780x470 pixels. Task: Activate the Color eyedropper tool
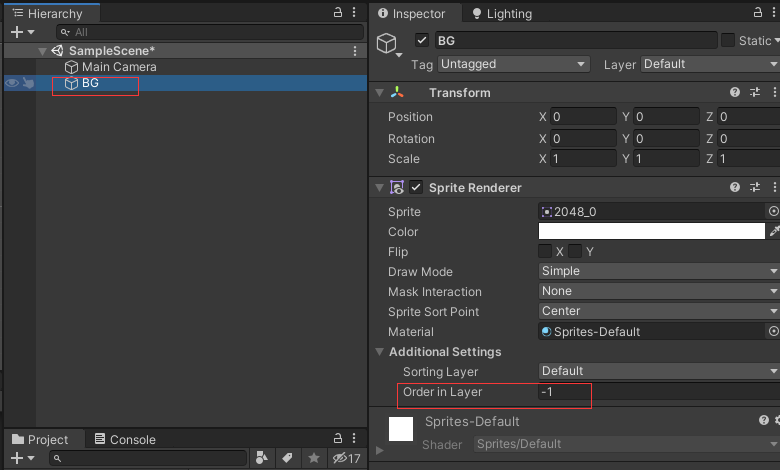pyautogui.click(x=774, y=231)
